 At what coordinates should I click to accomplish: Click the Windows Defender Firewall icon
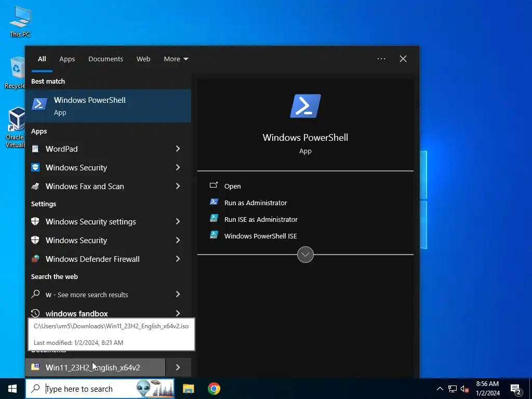point(35,259)
